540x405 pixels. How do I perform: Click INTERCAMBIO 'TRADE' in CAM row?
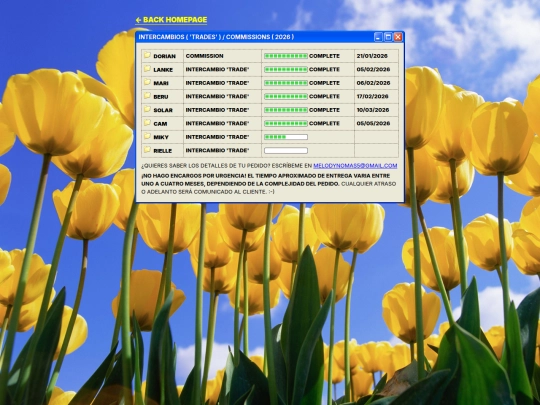pos(217,123)
